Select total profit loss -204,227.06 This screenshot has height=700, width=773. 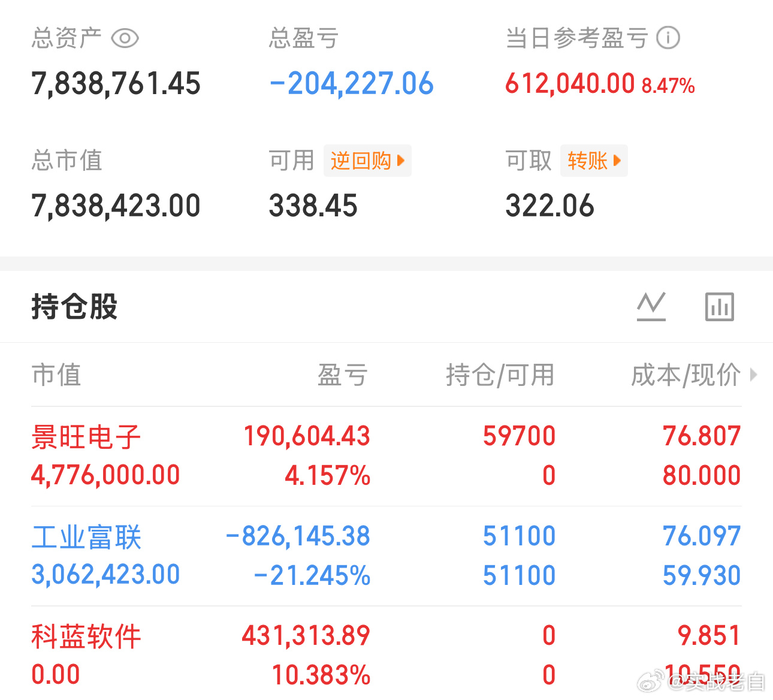click(351, 83)
